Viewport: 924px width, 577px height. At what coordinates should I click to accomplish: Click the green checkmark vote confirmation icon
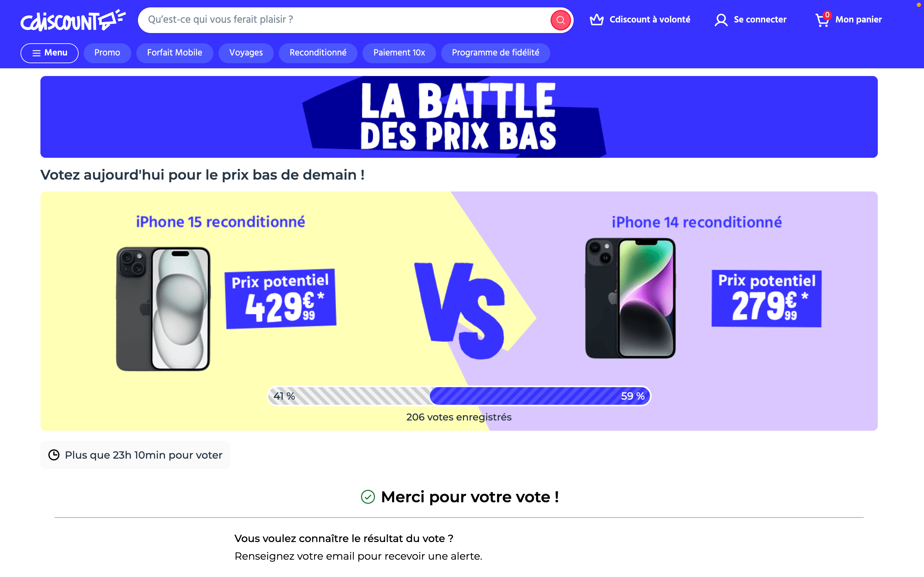pos(368,497)
